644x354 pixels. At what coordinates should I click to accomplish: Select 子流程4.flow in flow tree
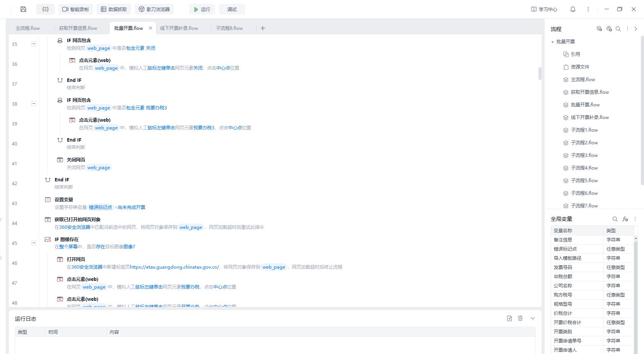click(584, 168)
